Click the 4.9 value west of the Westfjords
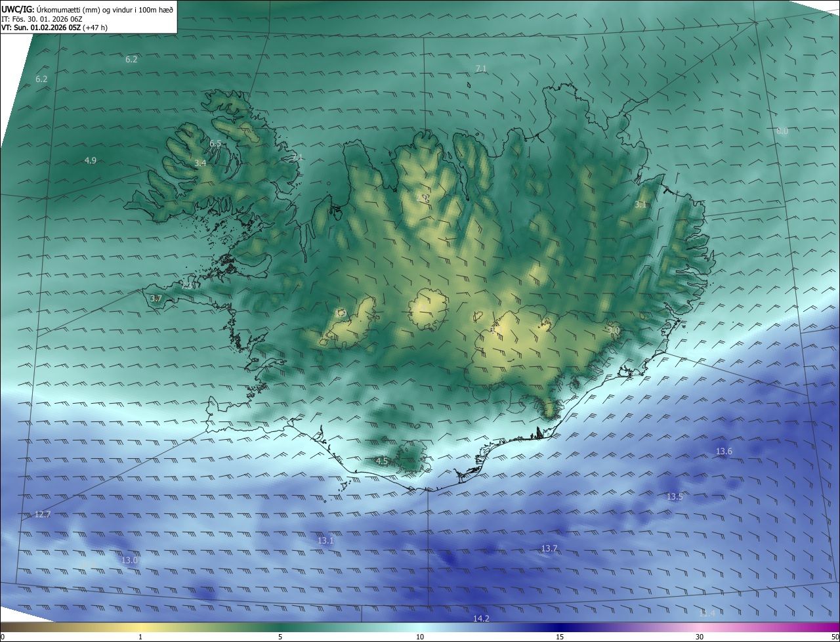Viewport: 840px width, 642px height. coord(91,160)
